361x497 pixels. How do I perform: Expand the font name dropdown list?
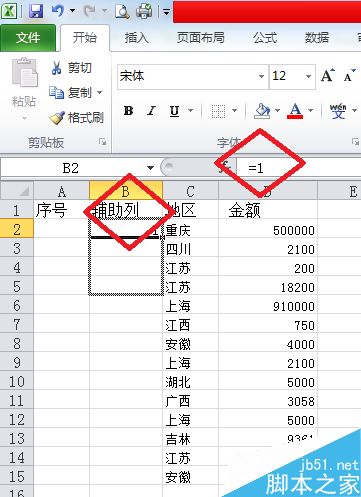pyautogui.click(x=262, y=76)
